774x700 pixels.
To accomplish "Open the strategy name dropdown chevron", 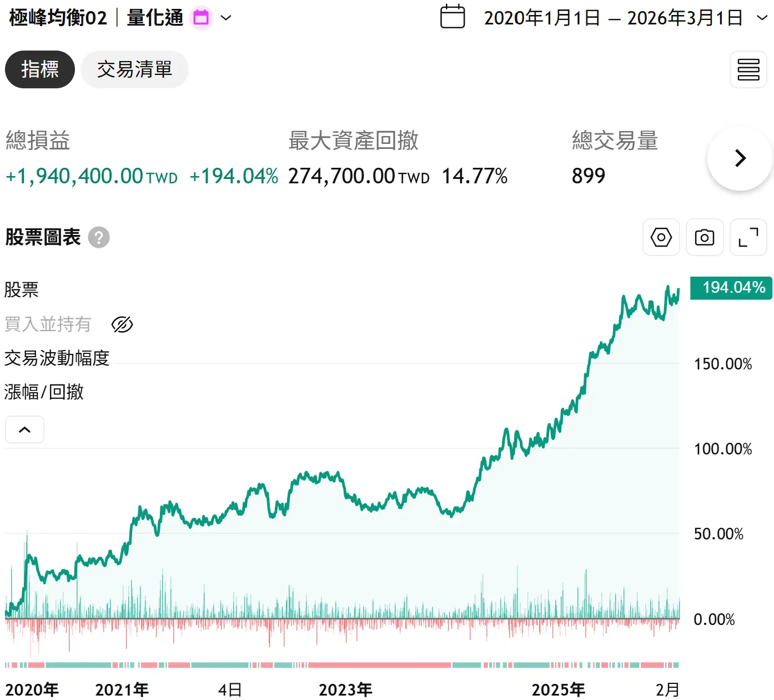I will [226, 18].
